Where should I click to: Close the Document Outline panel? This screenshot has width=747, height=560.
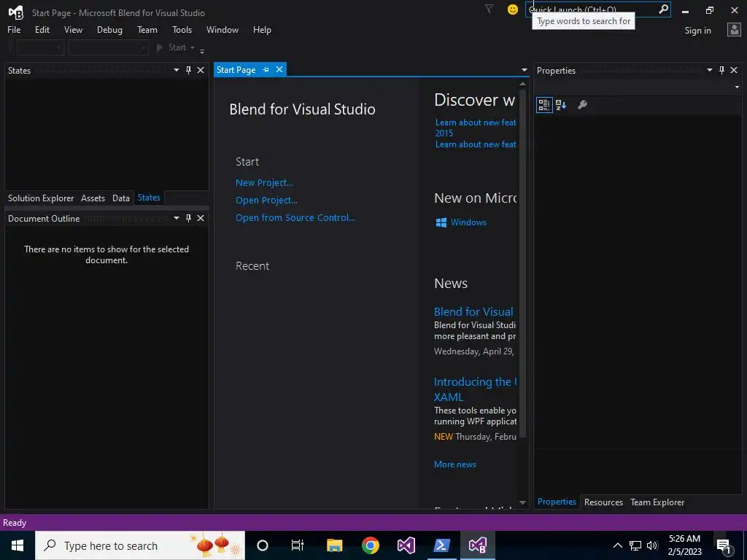click(201, 218)
